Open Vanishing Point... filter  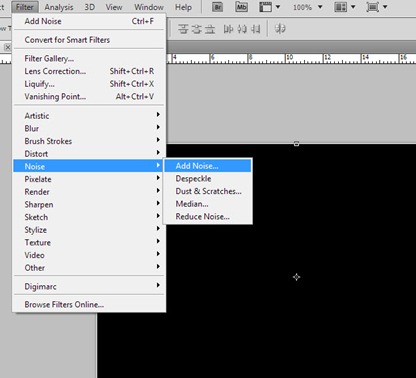[89, 96]
